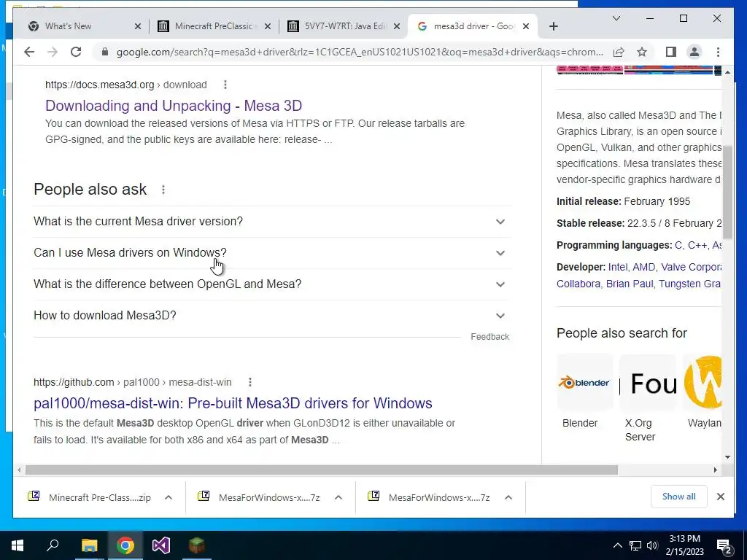Image resolution: width=747 pixels, height=560 pixels.
Task: Click the Collabora link
Action: pyautogui.click(x=578, y=284)
